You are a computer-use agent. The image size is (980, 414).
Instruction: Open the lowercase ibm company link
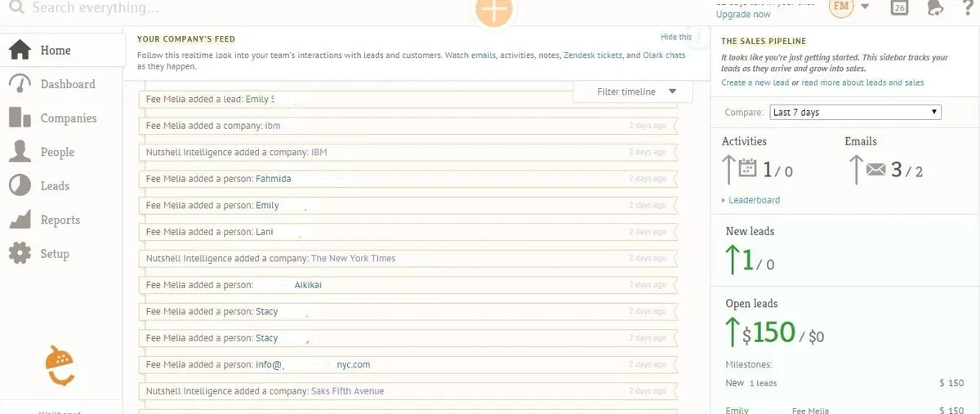coord(273,126)
